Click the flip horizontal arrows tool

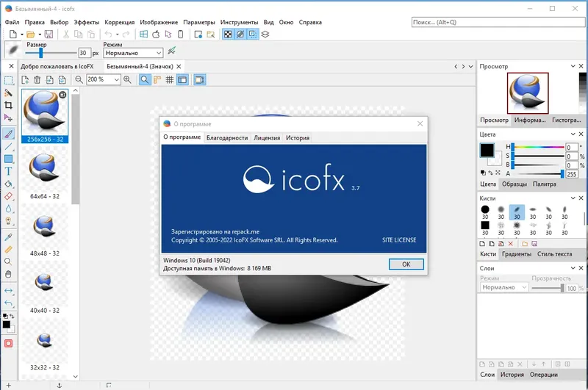8,291
